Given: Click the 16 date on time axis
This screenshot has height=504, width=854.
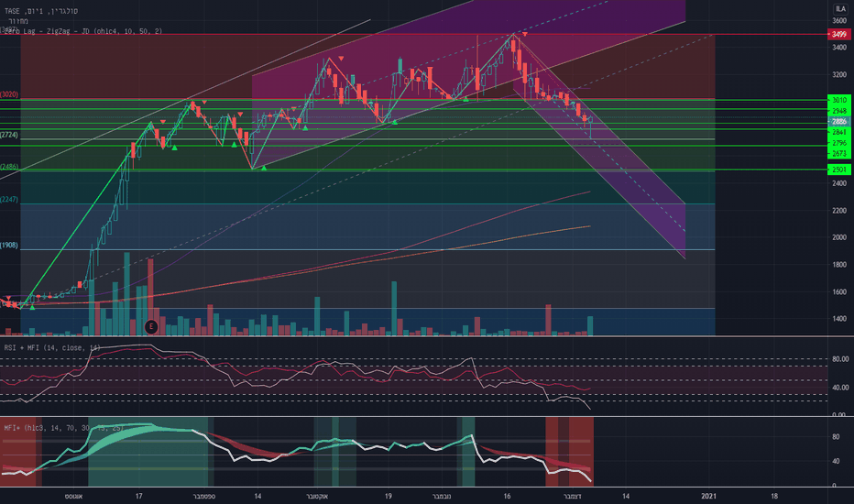Looking at the screenshot, I should coord(507,497).
